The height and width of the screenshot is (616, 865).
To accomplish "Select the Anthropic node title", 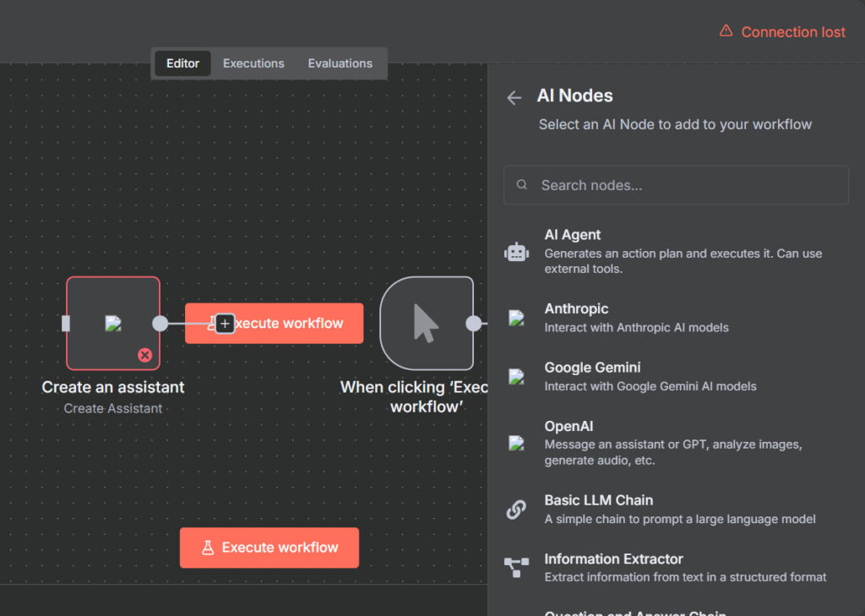I will tap(576, 308).
